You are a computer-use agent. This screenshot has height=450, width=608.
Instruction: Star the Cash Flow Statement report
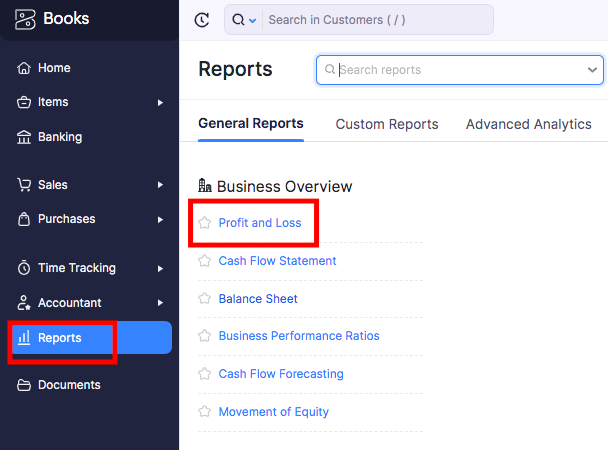point(204,261)
